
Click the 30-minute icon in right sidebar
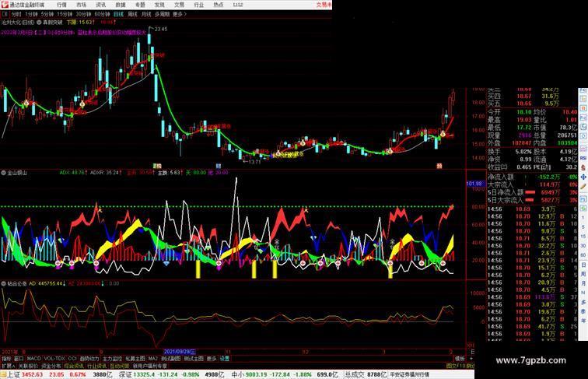583,246
